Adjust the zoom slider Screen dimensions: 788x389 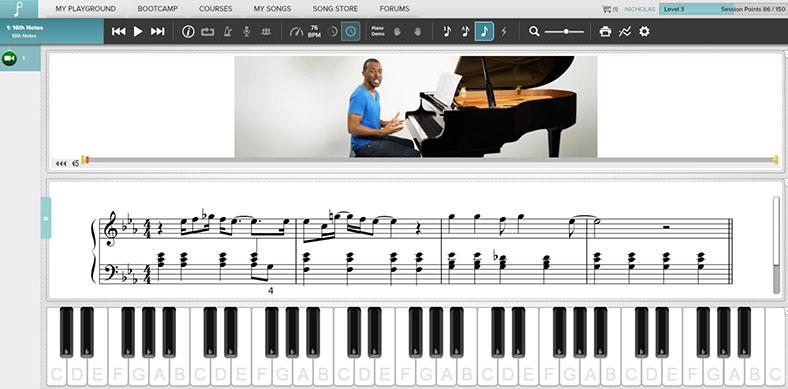(564, 32)
